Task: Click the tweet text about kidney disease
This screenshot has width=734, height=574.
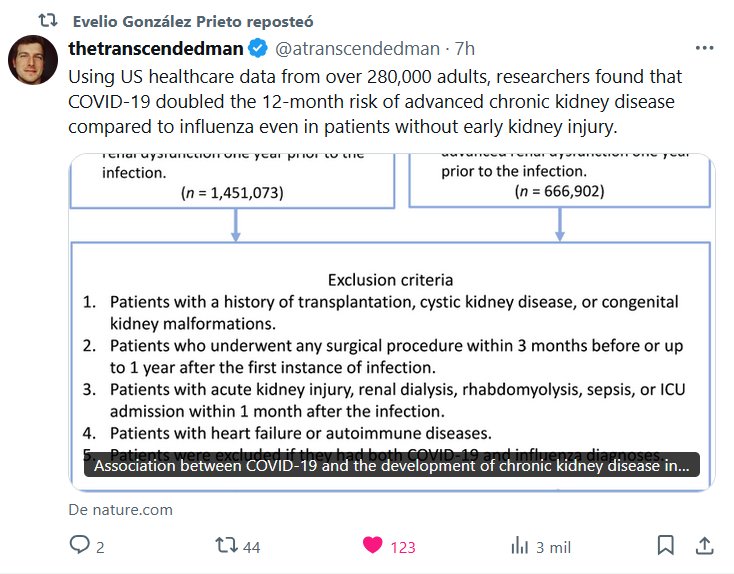Action: coord(375,102)
